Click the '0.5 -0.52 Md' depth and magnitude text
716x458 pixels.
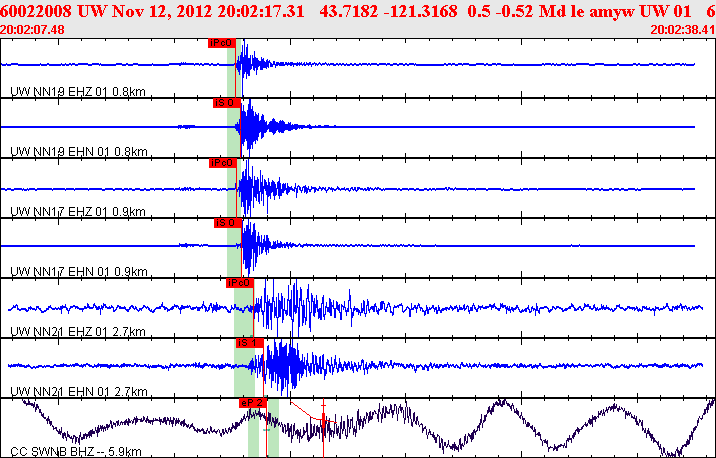pyautogui.click(x=517, y=11)
